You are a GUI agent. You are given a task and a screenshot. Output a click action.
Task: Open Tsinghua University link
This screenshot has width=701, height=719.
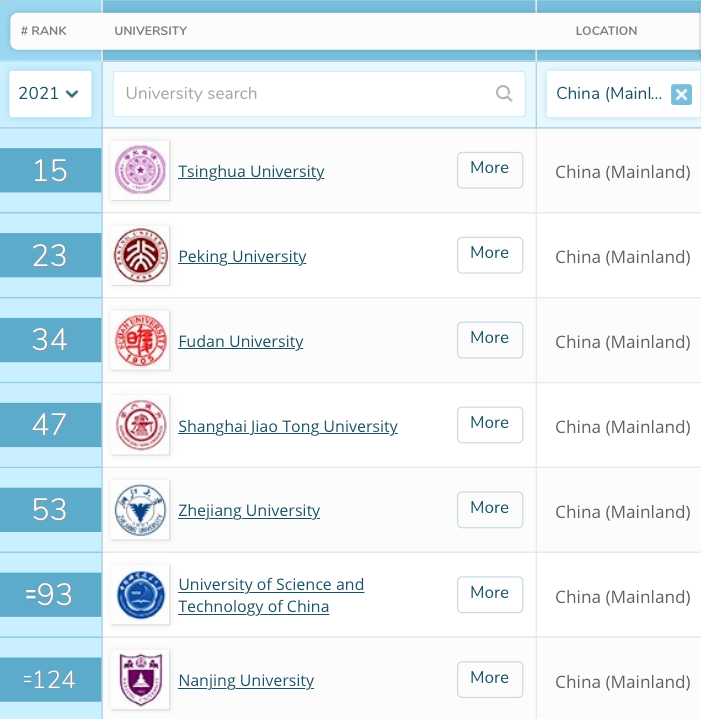251,171
